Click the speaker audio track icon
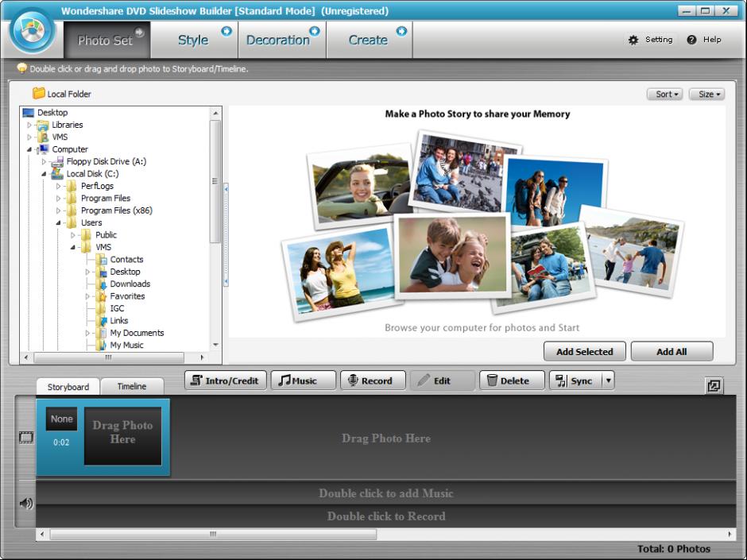Screen dimensions: 747x560 [x=26, y=503]
